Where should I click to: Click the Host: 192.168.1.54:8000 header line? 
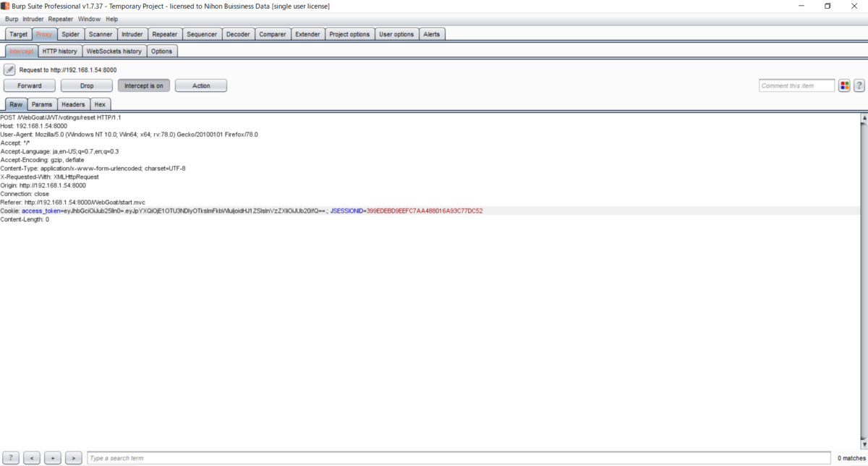[x=33, y=126]
